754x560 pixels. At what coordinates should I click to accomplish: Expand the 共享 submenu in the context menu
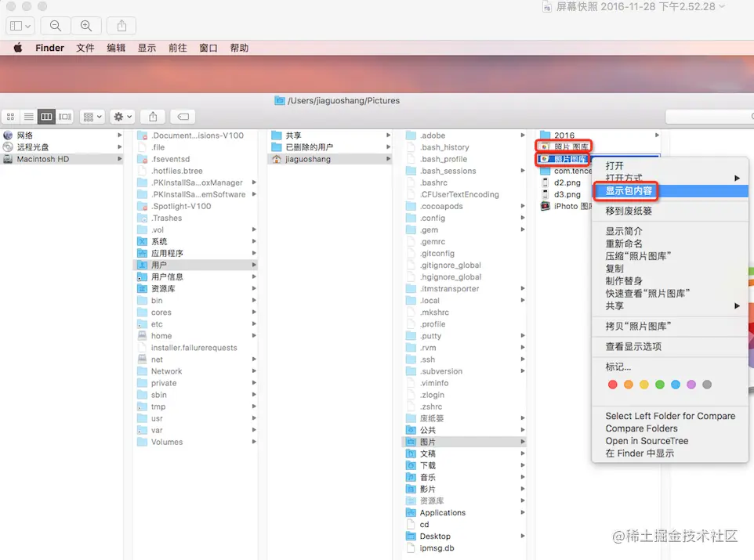coord(619,306)
